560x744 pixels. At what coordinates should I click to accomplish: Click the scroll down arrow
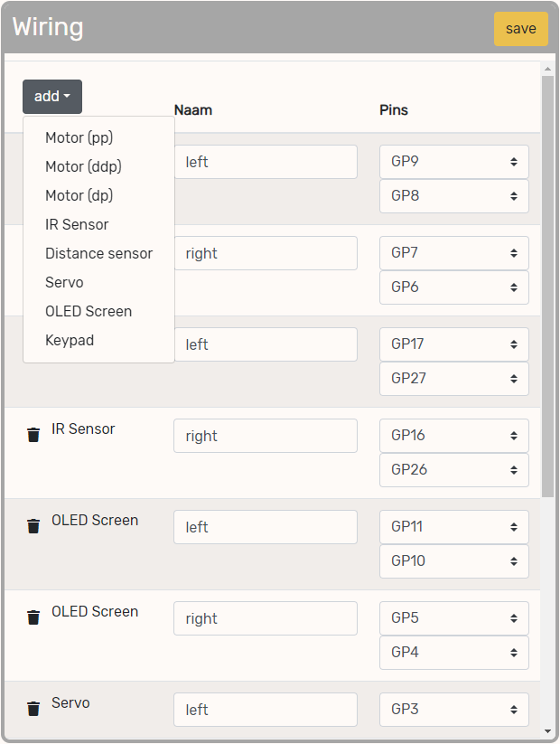point(547,730)
